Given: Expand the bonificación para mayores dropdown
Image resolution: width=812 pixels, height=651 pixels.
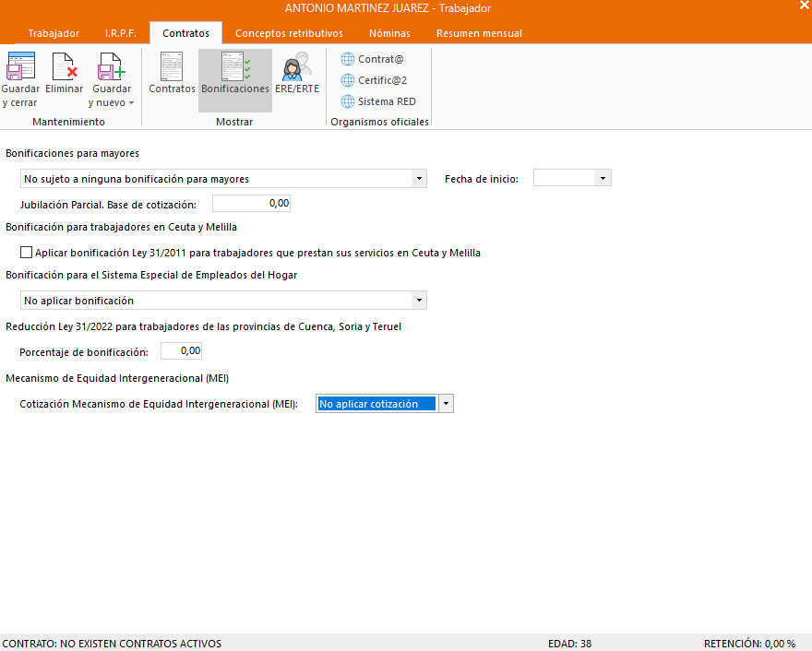Looking at the screenshot, I should tap(419, 179).
